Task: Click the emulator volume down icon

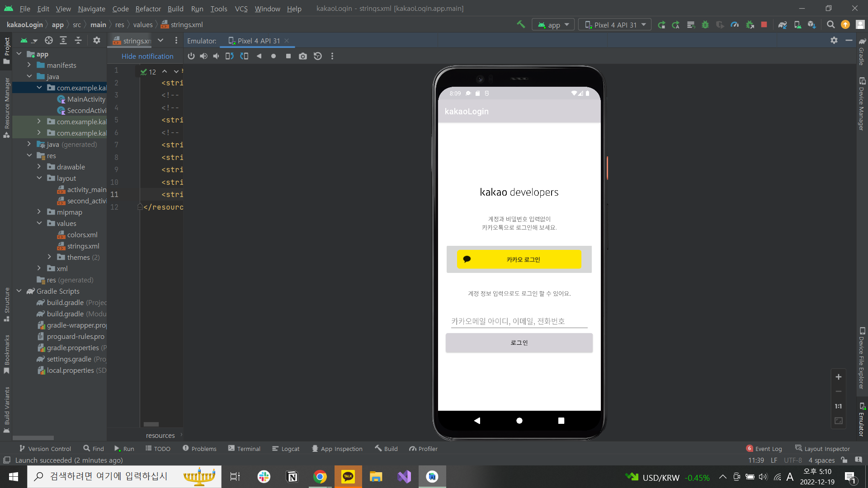Action: point(216,56)
